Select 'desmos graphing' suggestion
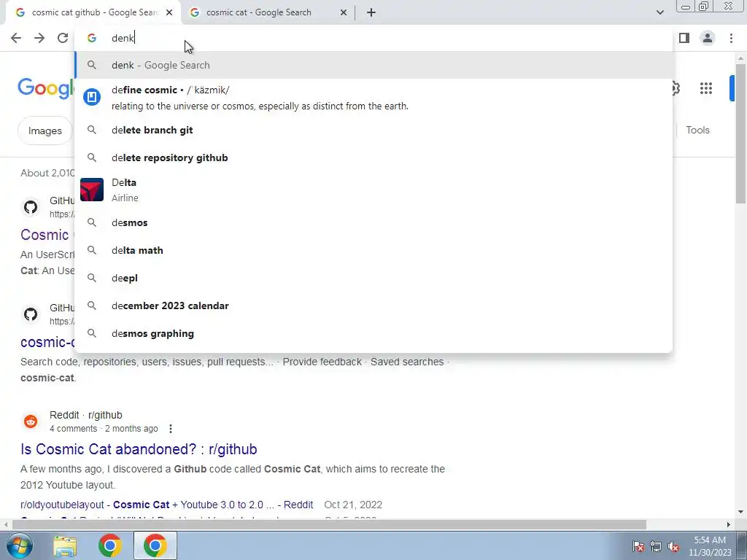Screen dimensions: 747x560 373,333
